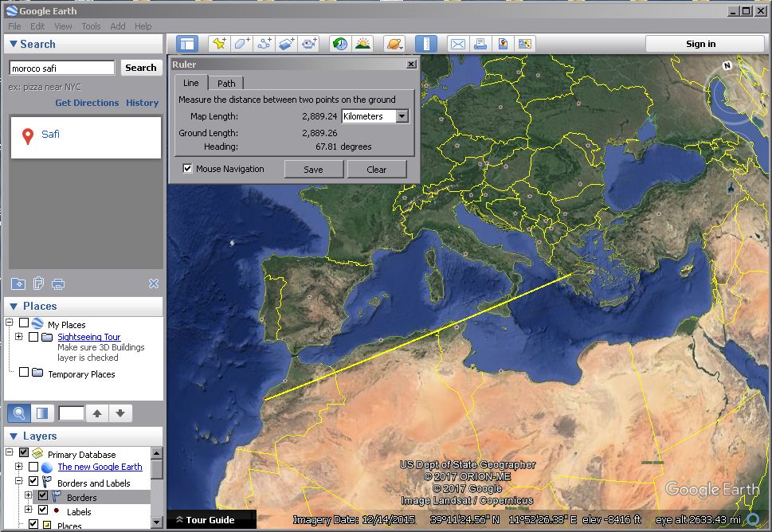Image resolution: width=772 pixels, height=532 pixels.
Task: Open the Safi search result
Action: click(50, 134)
